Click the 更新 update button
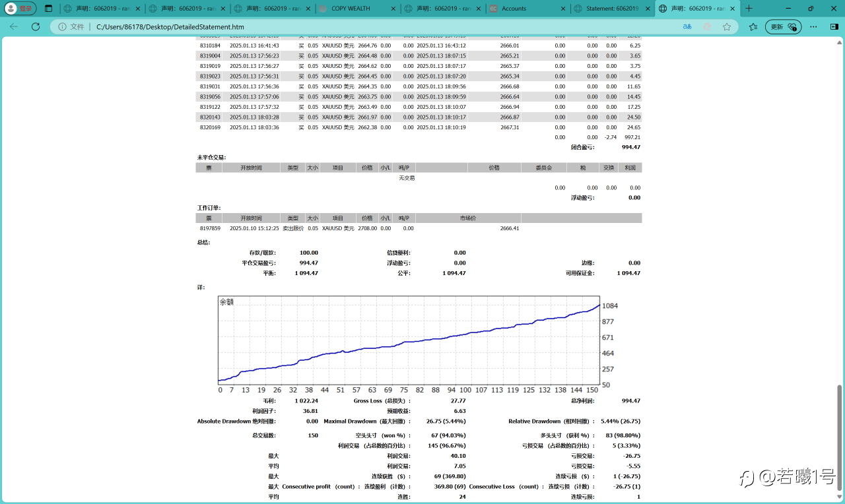 tap(783, 27)
